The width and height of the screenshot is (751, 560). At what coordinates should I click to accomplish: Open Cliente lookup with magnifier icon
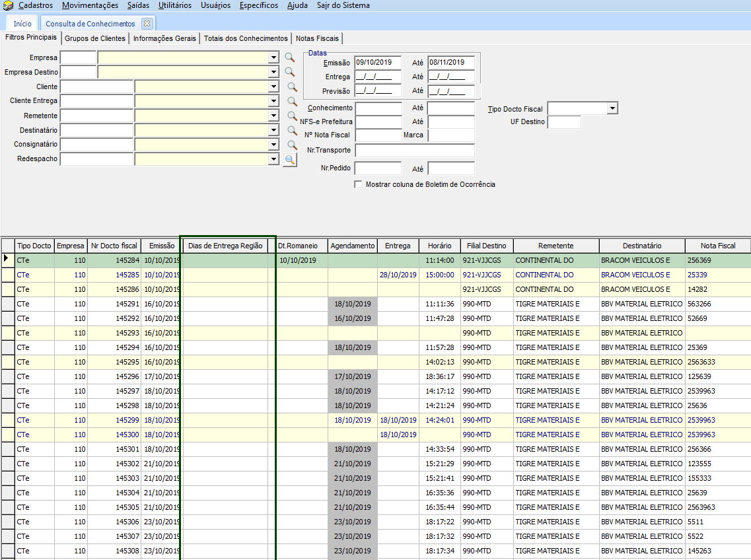[x=293, y=87]
